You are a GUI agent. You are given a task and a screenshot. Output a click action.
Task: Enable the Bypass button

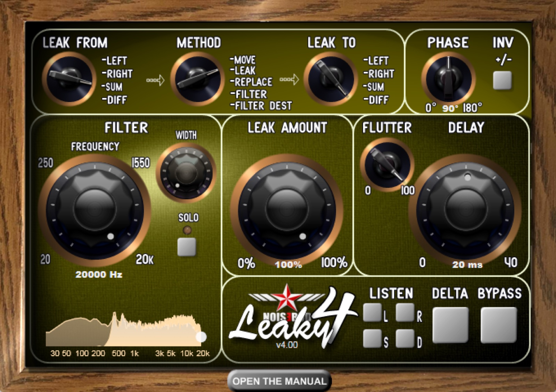[x=499, y=325]
